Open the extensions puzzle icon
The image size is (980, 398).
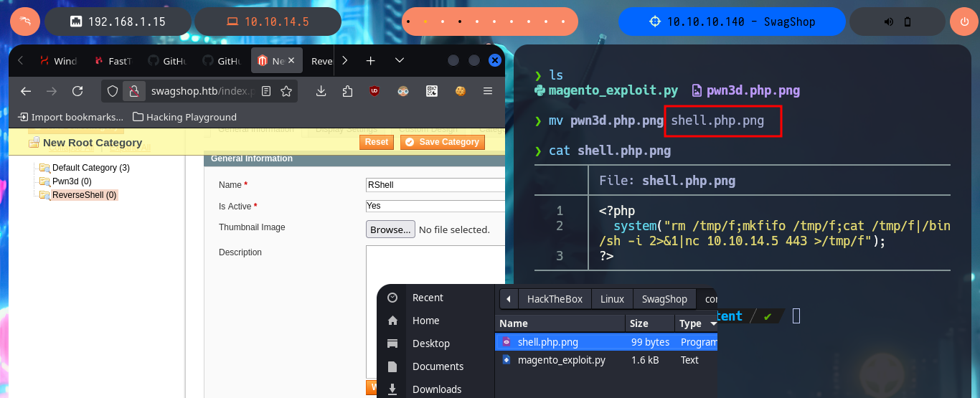point(348,91)
